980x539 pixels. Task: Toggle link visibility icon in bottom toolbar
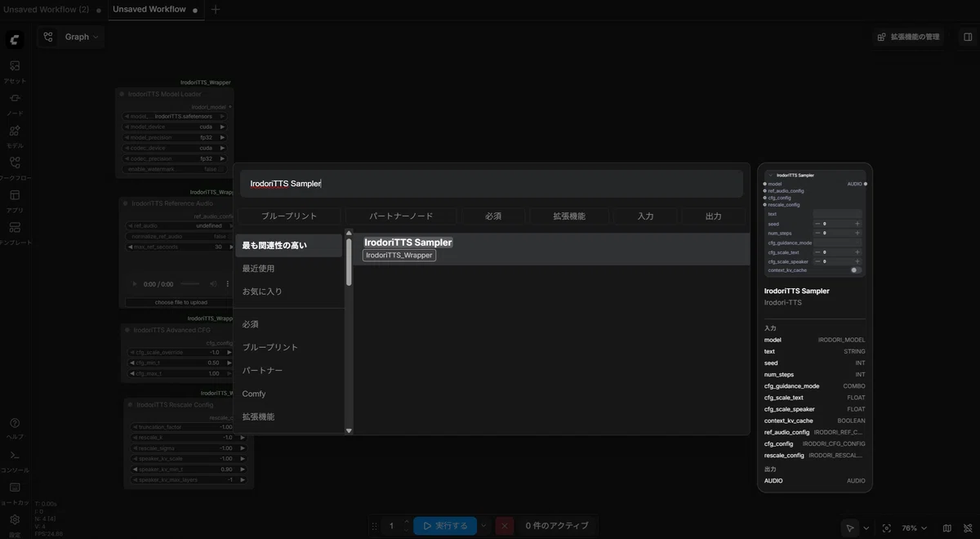point(968,528)
